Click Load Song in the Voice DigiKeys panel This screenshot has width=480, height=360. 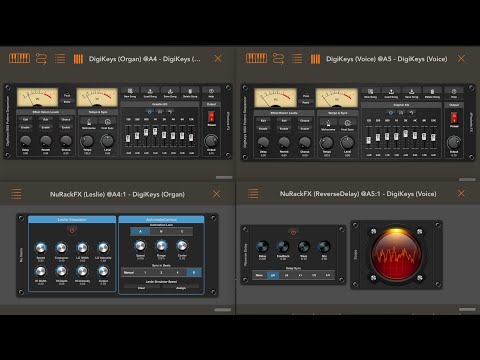(391, 93)
